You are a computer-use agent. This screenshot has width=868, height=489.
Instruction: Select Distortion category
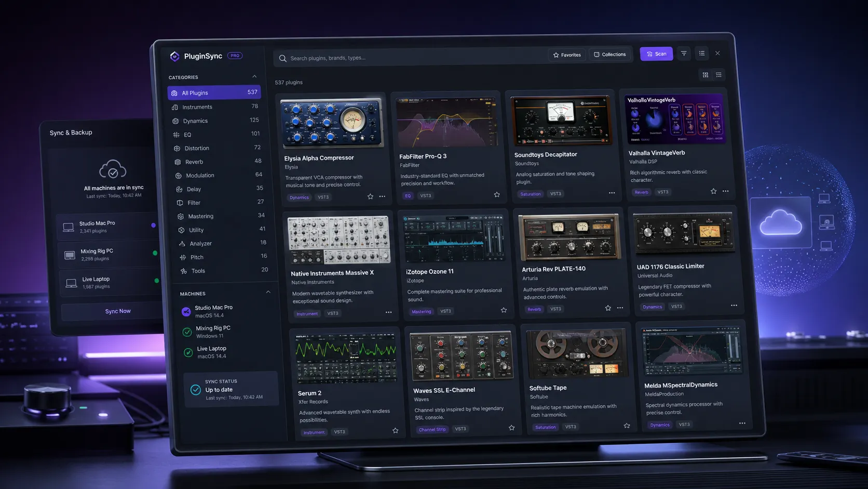[x=218, y=148]
